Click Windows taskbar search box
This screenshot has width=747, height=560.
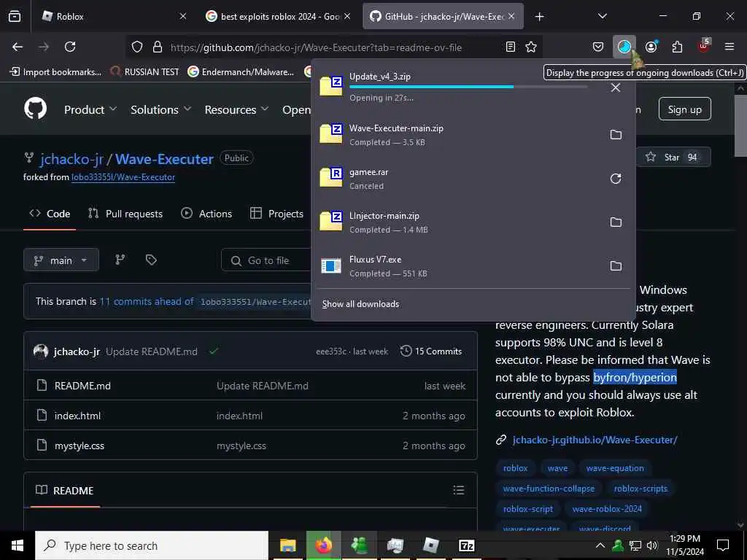tap(152, 545)
